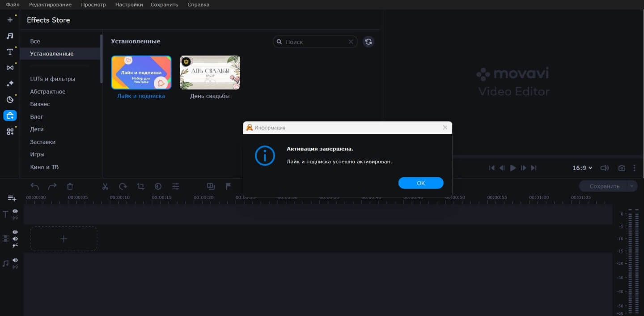644x316 pixels.
Task: Play the preview
Action: click(x=513, y=168)
